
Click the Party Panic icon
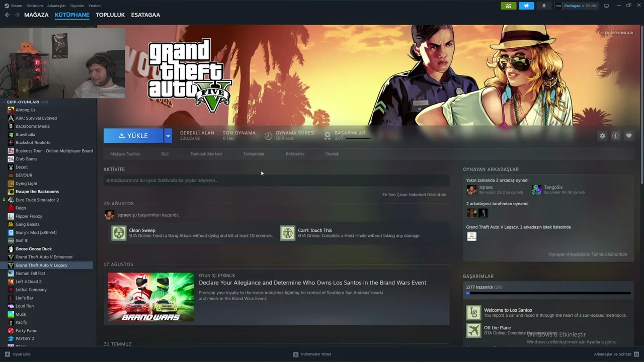coord(11,331)
